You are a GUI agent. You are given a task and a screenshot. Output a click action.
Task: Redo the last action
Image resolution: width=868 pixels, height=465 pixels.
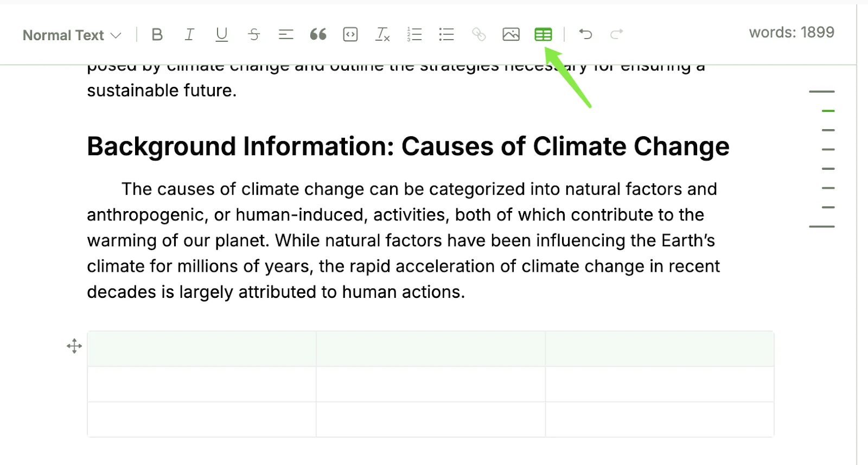coord(617,34)
